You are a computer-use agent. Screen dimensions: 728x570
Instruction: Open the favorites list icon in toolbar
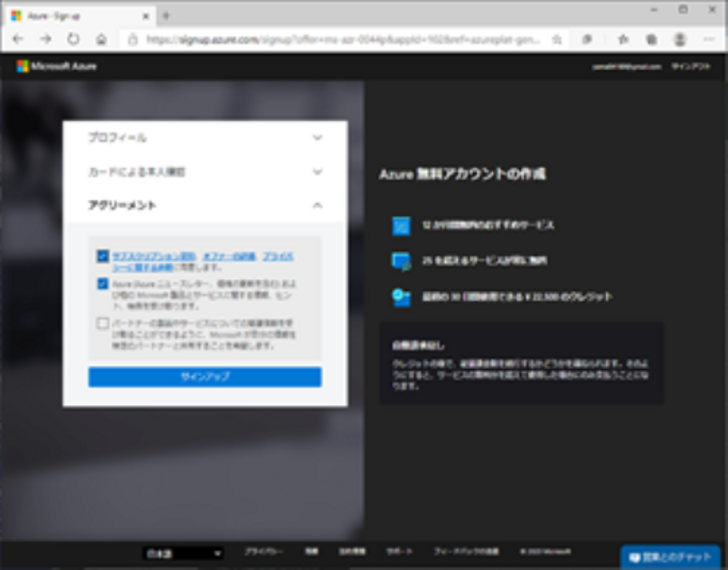point(623,39)
